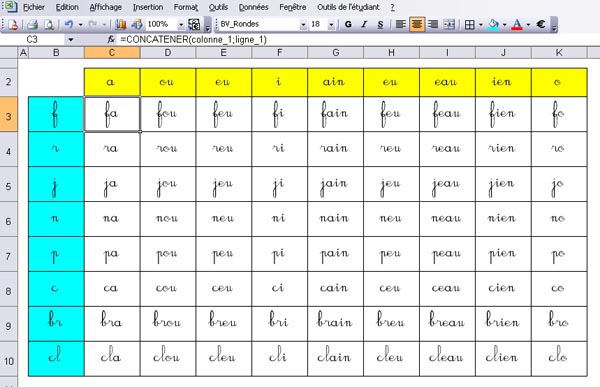Open the Fenêtre menu
This screenshot has height=387, width=600.
click(293, 7)
